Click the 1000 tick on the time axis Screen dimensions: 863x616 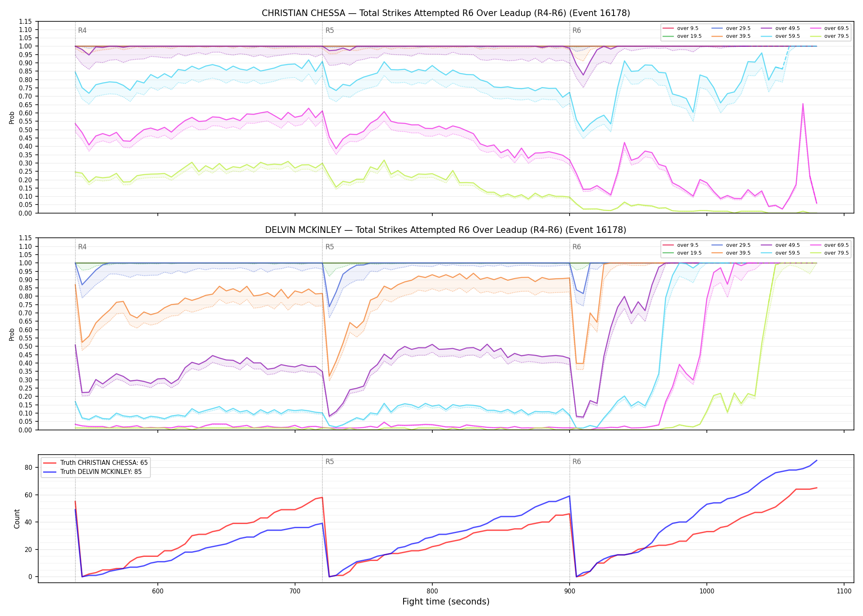(707, 591)
